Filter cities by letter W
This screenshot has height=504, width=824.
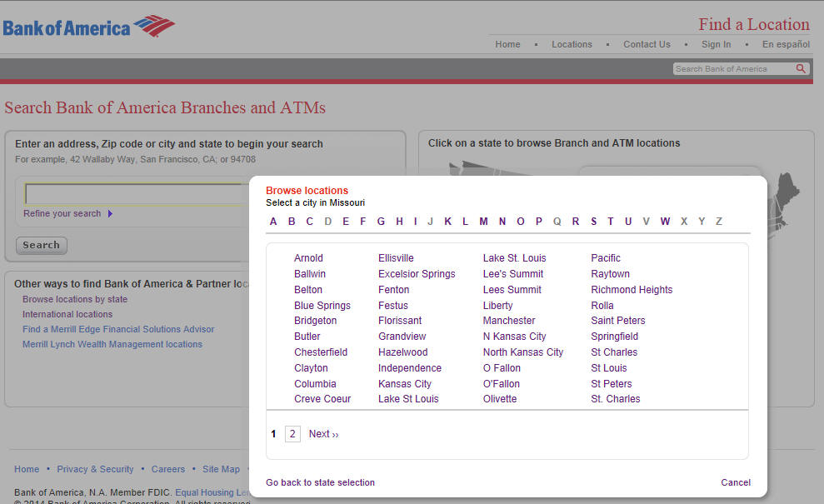pos(666,222)
